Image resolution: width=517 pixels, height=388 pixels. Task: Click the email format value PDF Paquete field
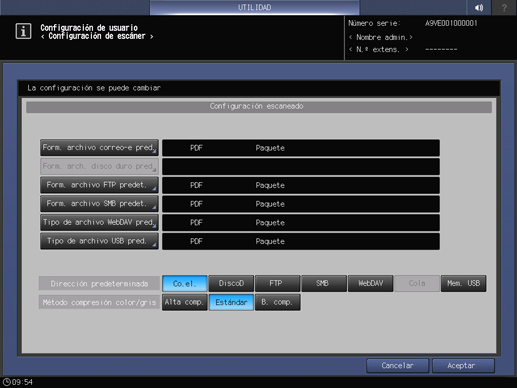click(301, 148)
